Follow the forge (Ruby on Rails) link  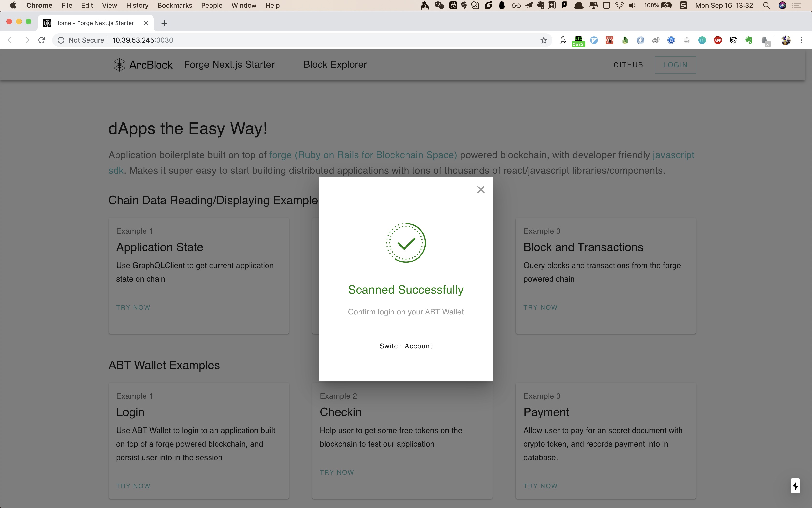pyautogui.click(x=363, y=155)
